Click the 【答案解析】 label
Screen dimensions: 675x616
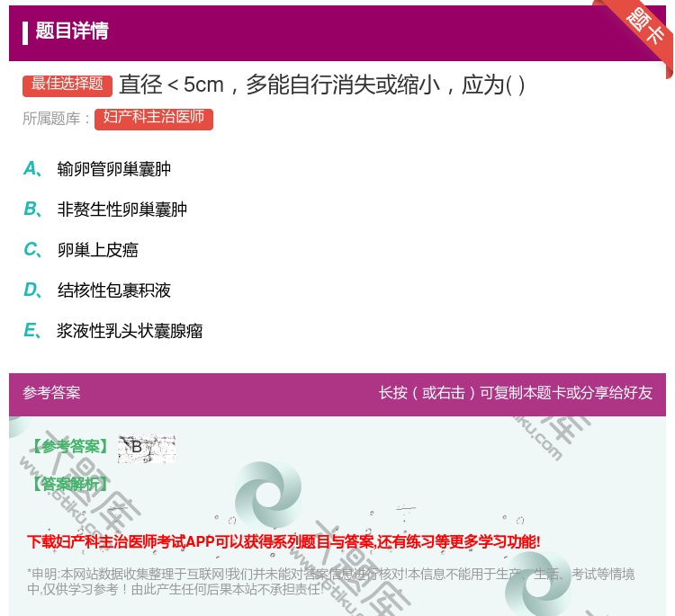click(70, 484)
